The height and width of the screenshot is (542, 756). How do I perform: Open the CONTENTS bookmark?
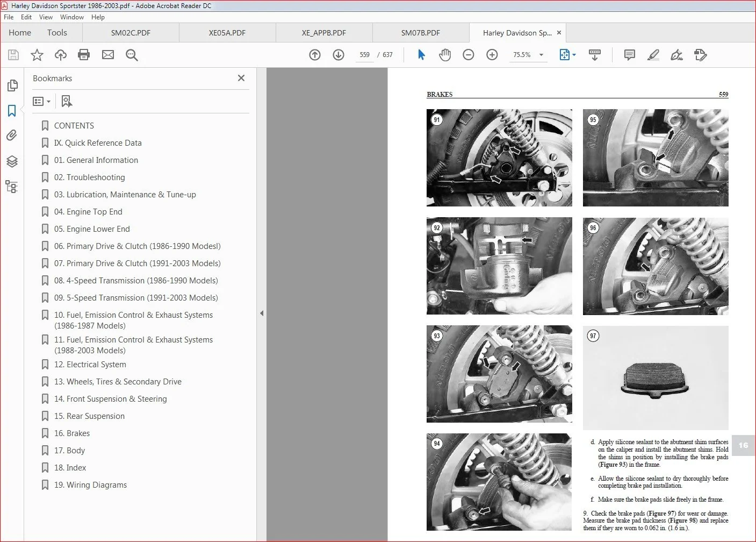click(74, 126)
